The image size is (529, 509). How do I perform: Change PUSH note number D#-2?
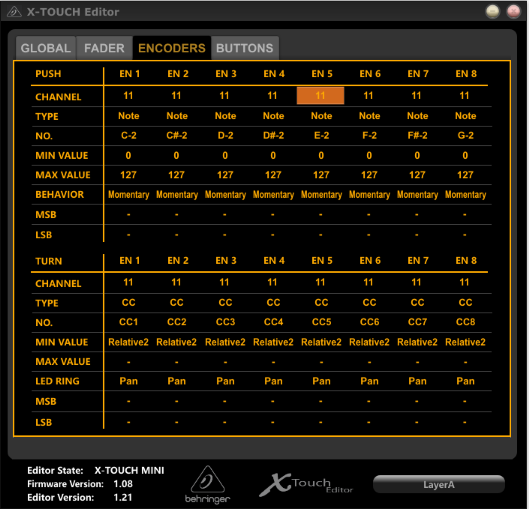click(x=273, y=136)
